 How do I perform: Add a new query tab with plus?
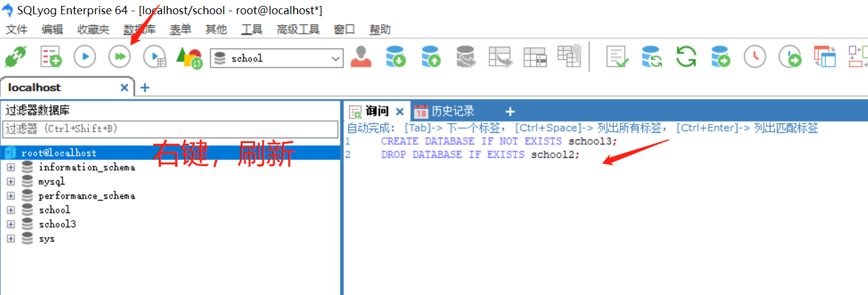click(x=510, y=111)
